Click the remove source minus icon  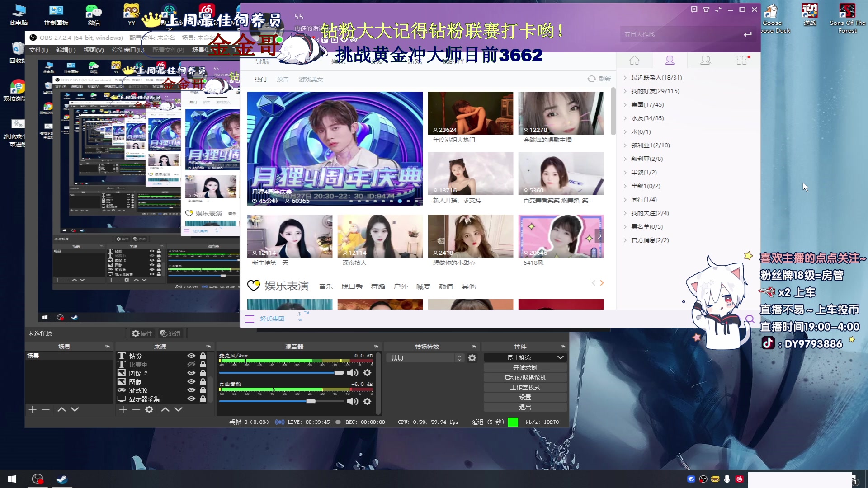tap(136, 409)
